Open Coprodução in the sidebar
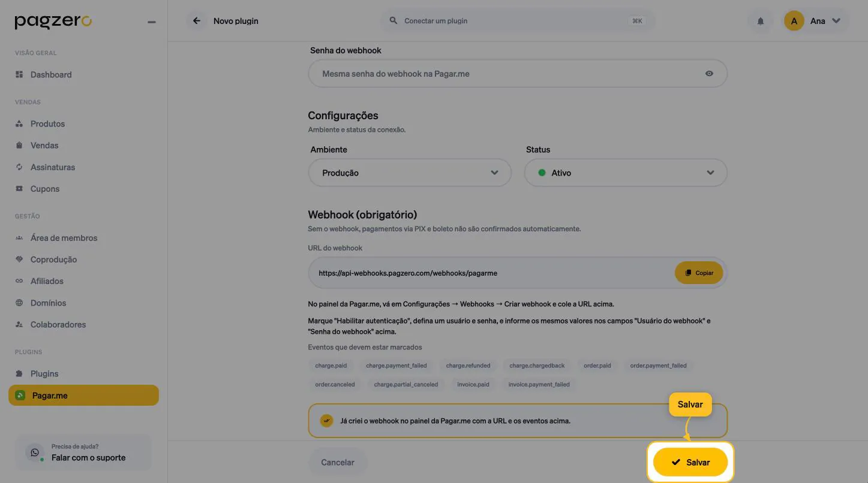The image size is (868, 483). [x=53, y=259]
